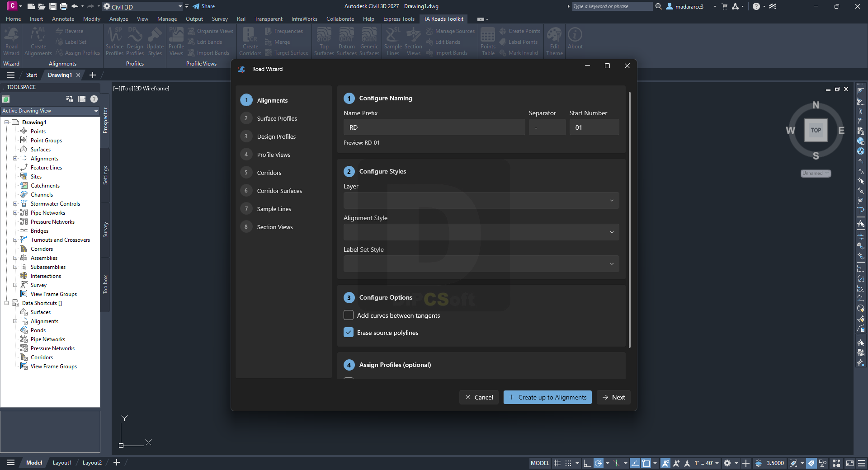This screenshot has height=470, width=868.
Task: Toggle object snap tracking in status bar
Action: (x=635, y=463)
